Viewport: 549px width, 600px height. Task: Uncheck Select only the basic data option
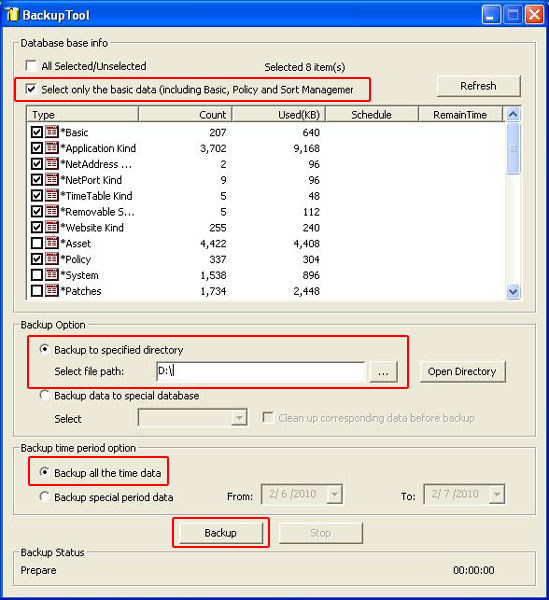(31, 89)
